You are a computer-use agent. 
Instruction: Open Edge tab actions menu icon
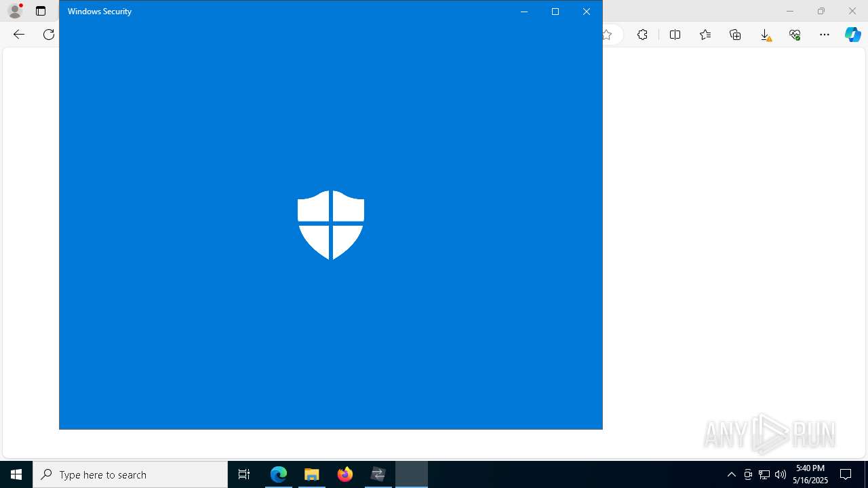(x=41, y=11)
